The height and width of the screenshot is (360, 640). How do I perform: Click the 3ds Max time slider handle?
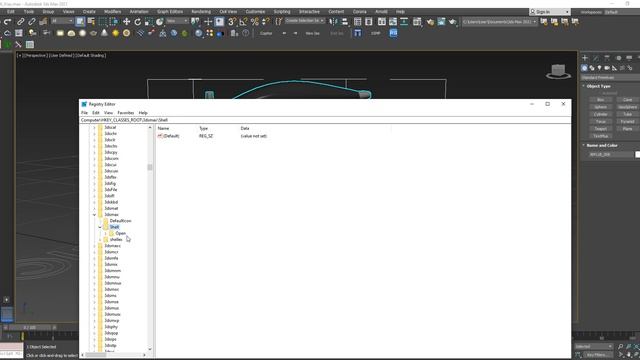click(30, 328)
